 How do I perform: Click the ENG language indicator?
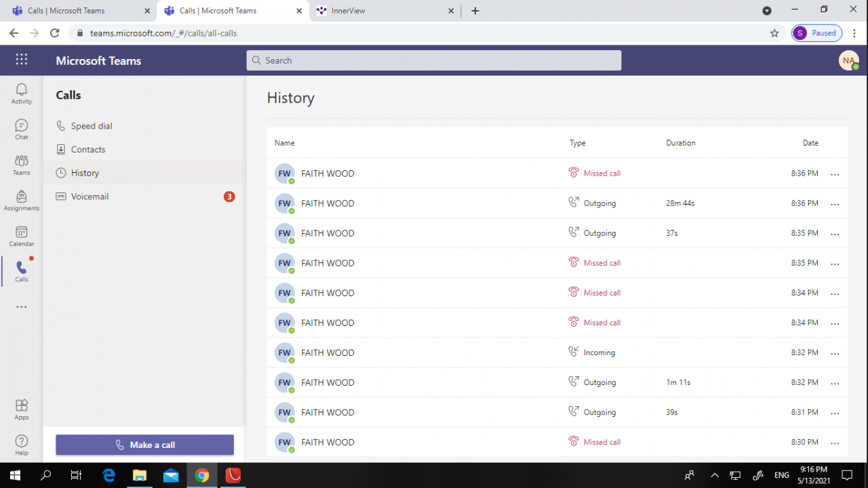click(782, 475)
